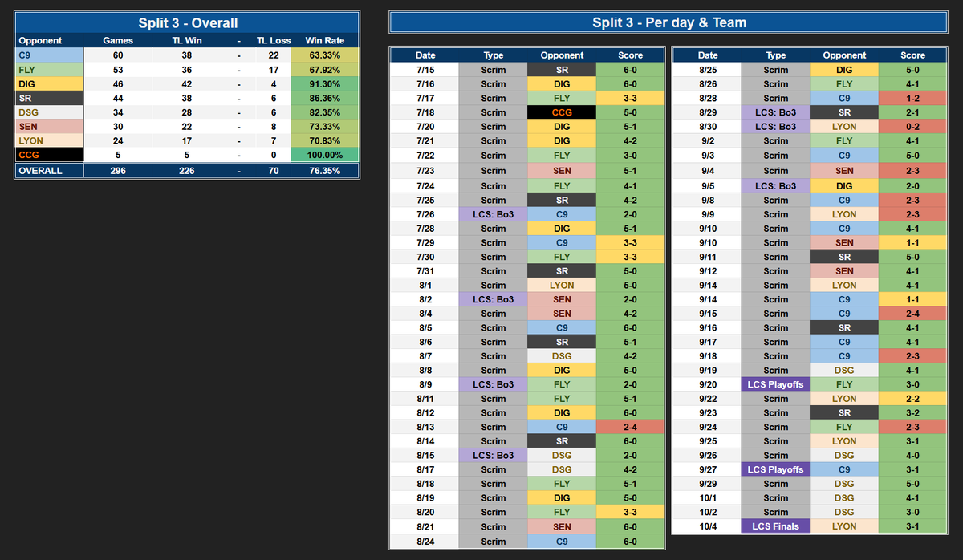Click the Split 3 - Per day & Team header
Screen dimensions: 963x560
[x=669, y=22]
